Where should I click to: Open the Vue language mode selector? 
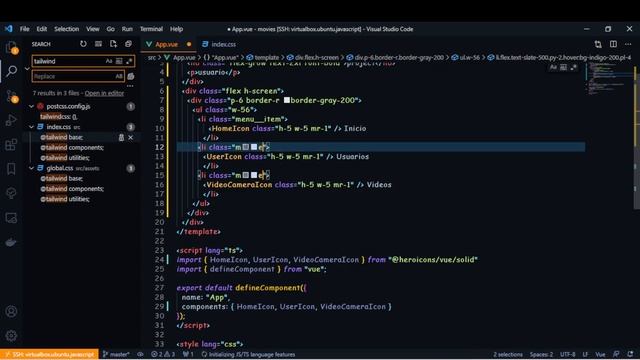point(600,354)
